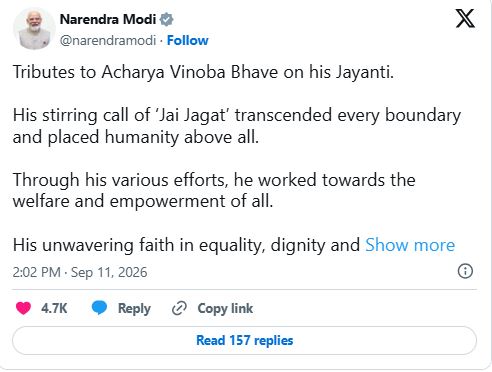
Task: Click the blue verified badge
Action: (166, 19)
